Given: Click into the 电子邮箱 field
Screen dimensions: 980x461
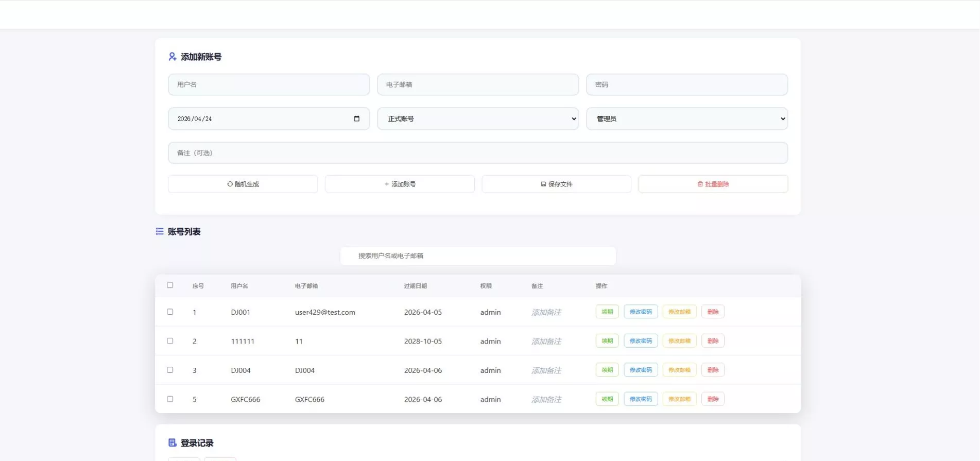Looking at the screenshot, I should pyautogui.click(x=478, y=84).
